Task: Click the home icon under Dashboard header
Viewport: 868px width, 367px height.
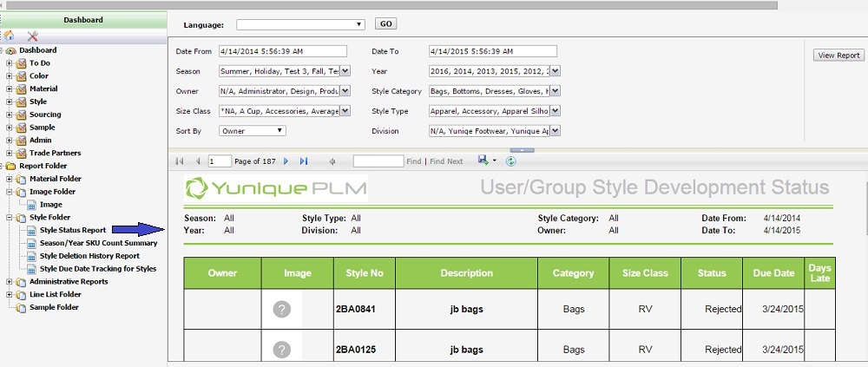Action: click(x=9, y=36)
